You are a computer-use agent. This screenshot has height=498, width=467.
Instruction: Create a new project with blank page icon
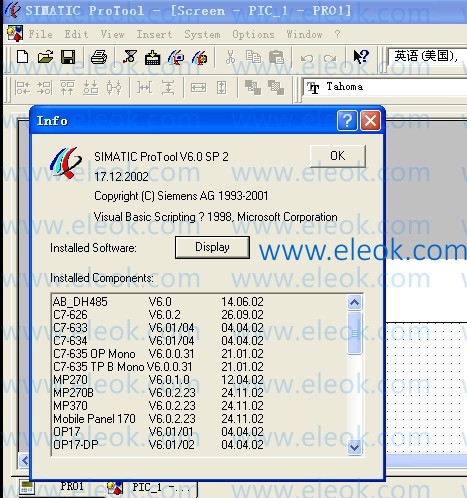click(22, 57)
